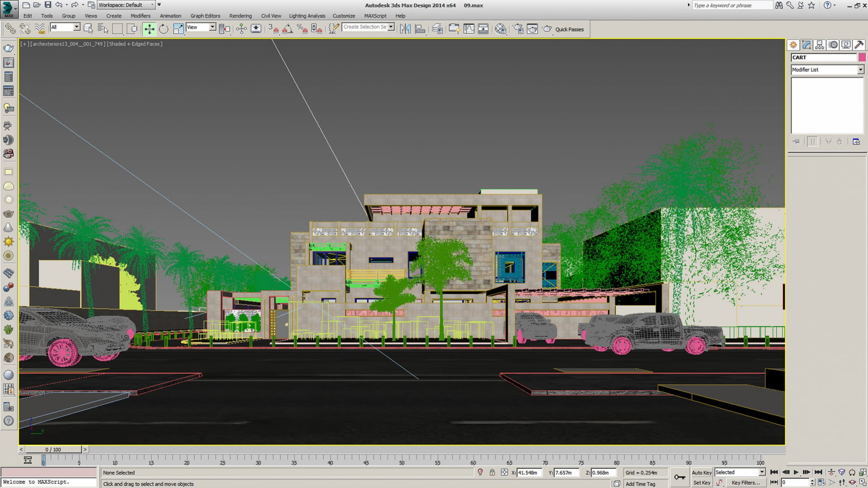Click the Unlink Selection icon
Screen dimensions: 868x488
point(25,29)
